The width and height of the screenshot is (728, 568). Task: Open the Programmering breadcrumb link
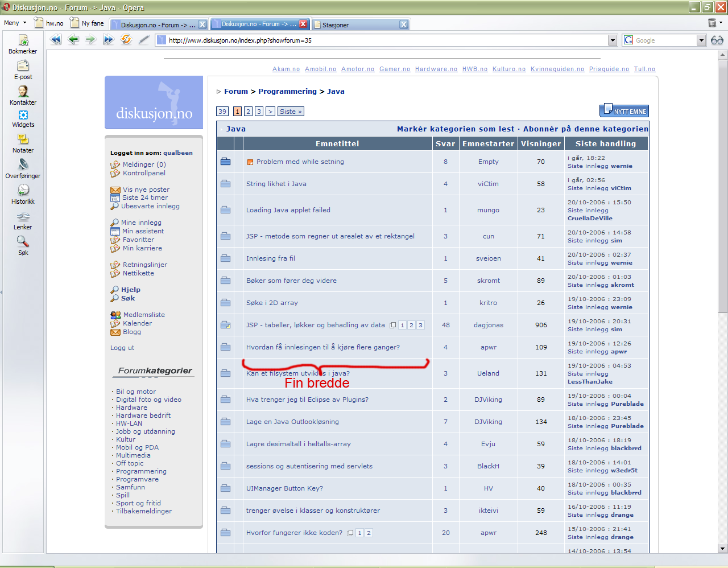click(287, 91)
